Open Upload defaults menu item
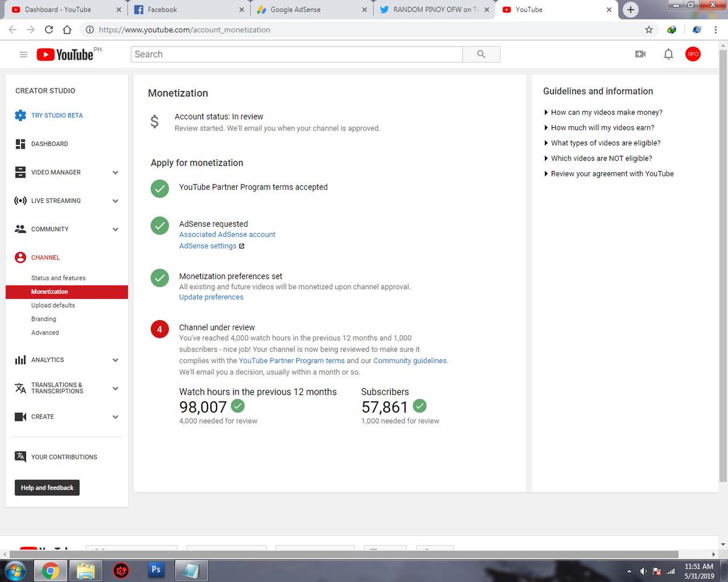The image size is (728, 582). [x=53, y=305]
